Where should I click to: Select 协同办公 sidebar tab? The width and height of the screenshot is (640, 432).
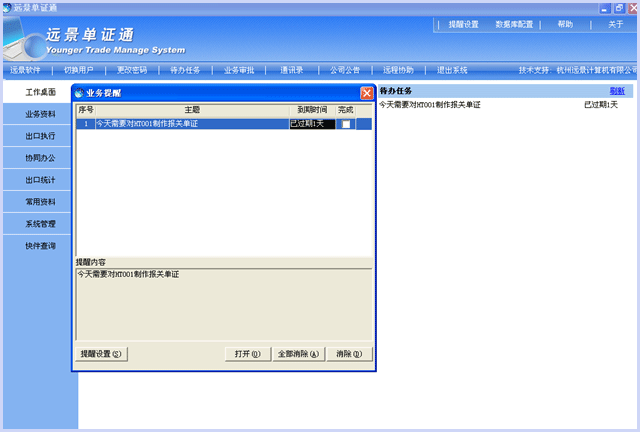(x=37, y=158)
